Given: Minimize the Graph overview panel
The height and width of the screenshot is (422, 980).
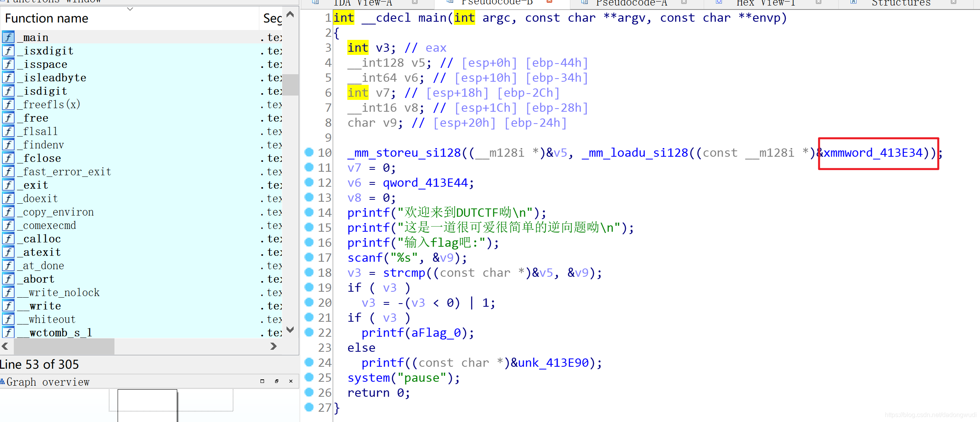Looking at the screenshot, I should click(x=262, y=381).
